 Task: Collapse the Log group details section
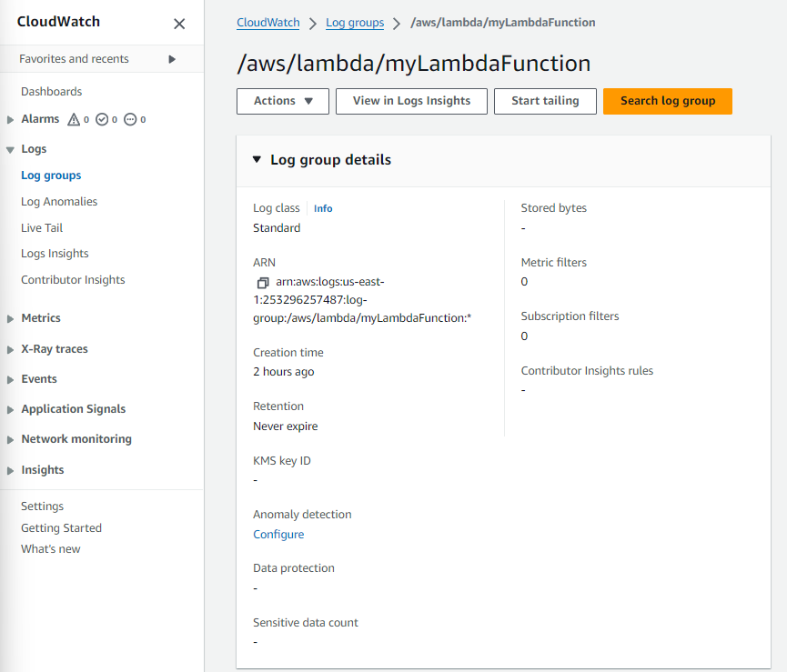pos(257,160)
